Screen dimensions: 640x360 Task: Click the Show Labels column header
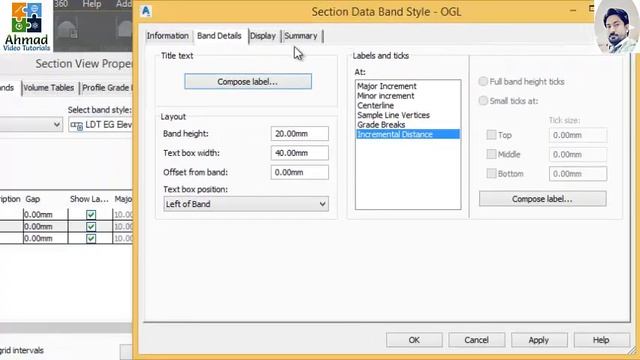coord(89,199)
